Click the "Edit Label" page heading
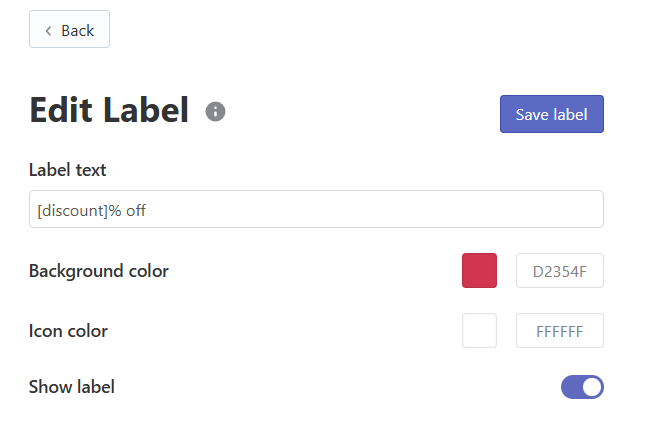Viewport: 645px width, 431px height. pos(109,110)
